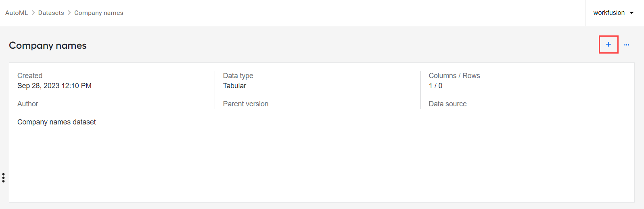Open the three-dot more options menu
This screenshot has width=644, height=209.
click(627, 45)
